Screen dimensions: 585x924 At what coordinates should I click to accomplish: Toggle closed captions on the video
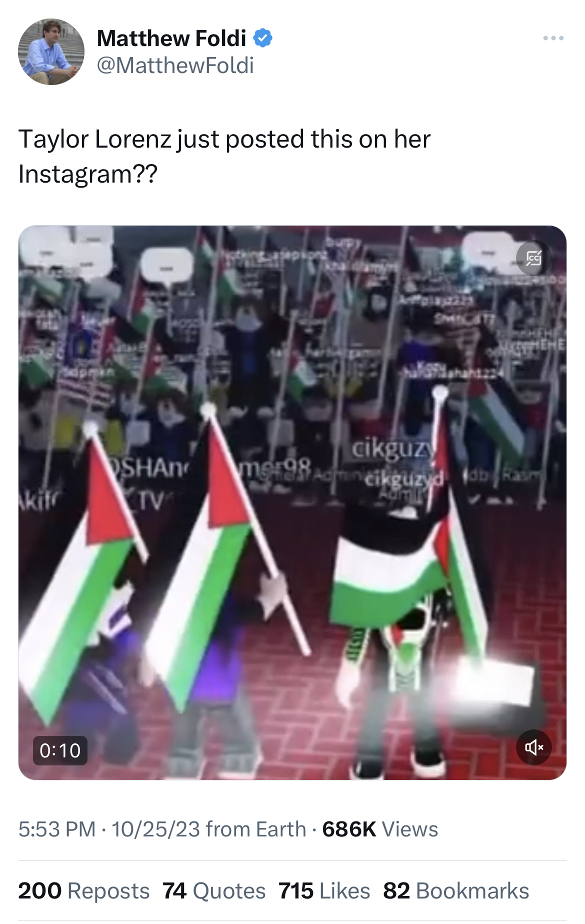(x=533, y=258)
